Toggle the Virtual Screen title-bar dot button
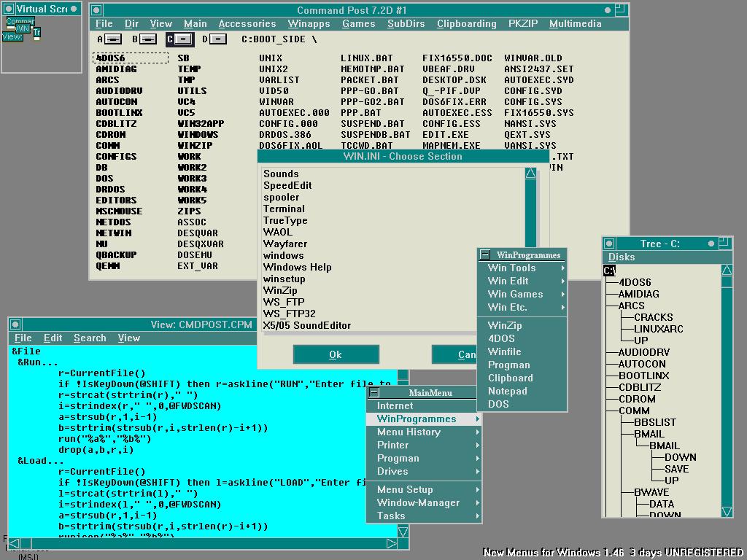747x560 pixels. (74, 9)
